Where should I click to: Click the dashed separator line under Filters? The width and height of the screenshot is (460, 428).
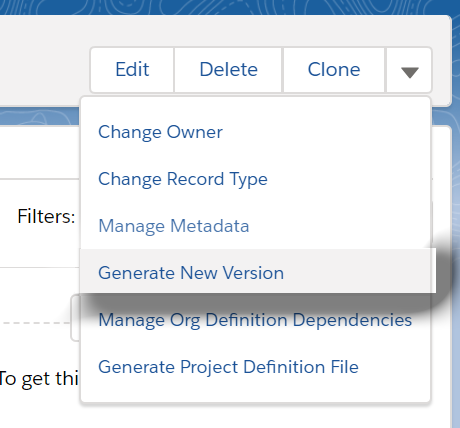point(35,323)
